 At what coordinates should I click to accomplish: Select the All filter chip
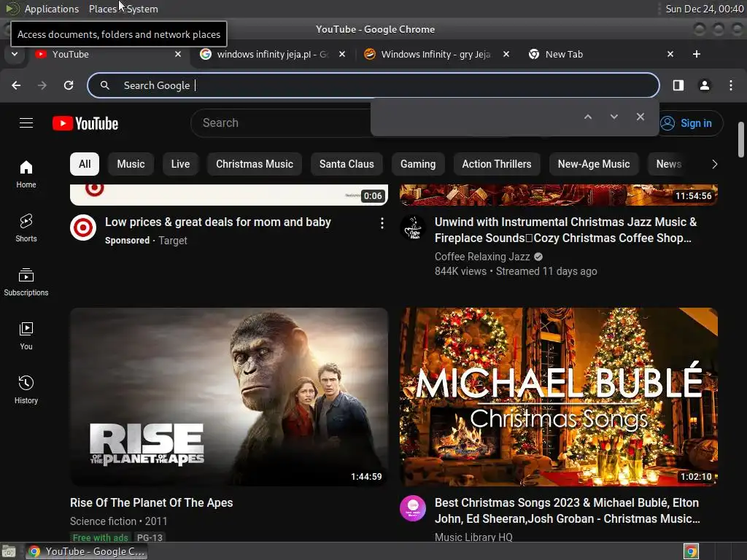tap(85, 164)
